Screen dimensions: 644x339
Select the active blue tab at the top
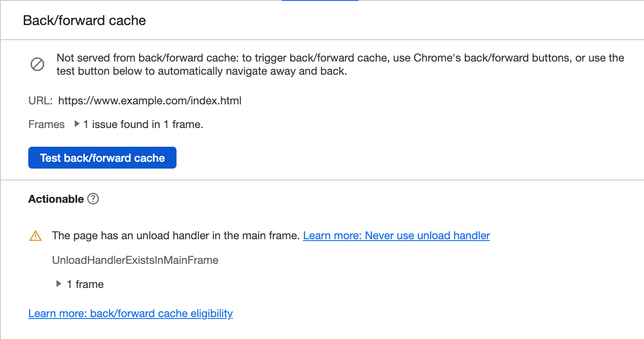[320, 2]
